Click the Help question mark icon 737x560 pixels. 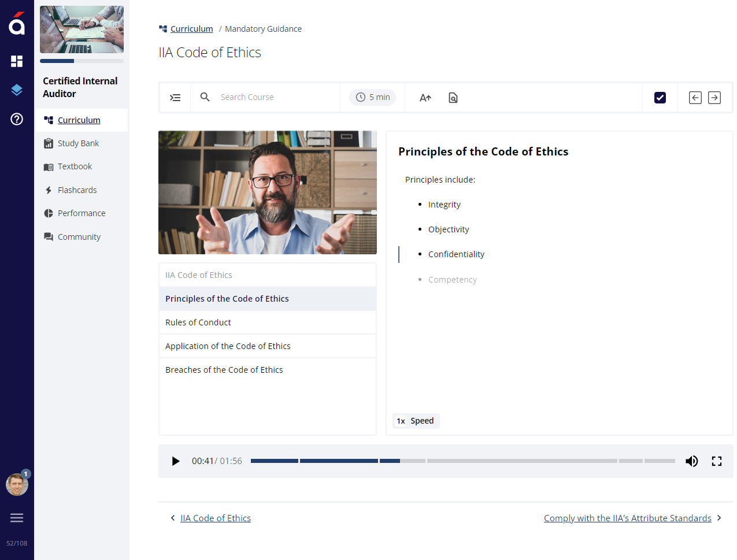16,119
